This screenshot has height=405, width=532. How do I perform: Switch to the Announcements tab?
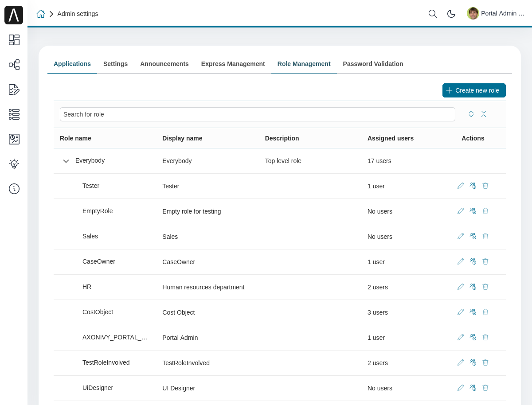pos(164,64)
